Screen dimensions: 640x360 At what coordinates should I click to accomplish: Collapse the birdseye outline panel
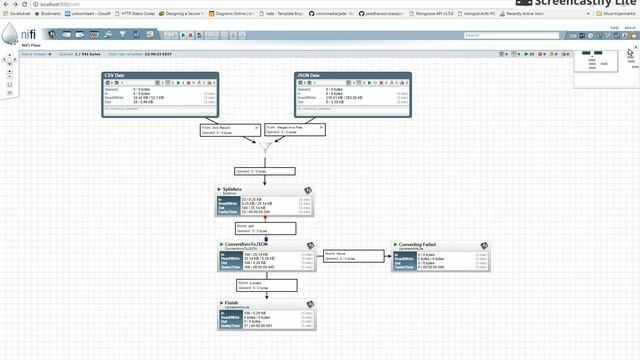coord(635,47)
